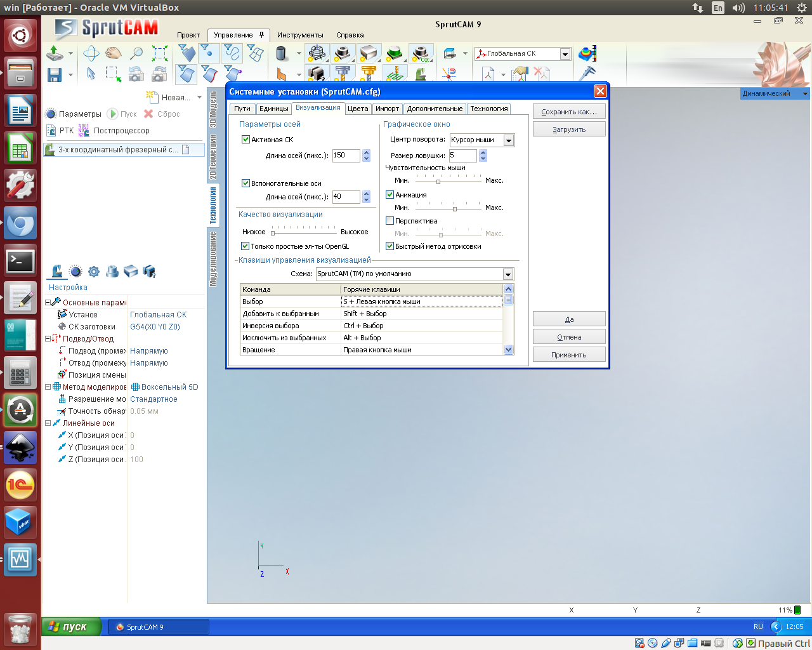Screen dimensions: 812x650
Task: Open the Справка menu
Action: pos(350,35)
